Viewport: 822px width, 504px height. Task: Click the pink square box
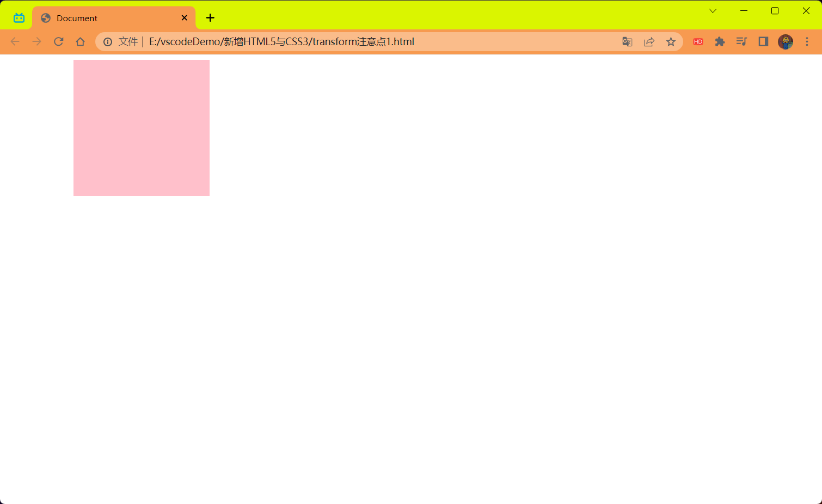point(142,128)
